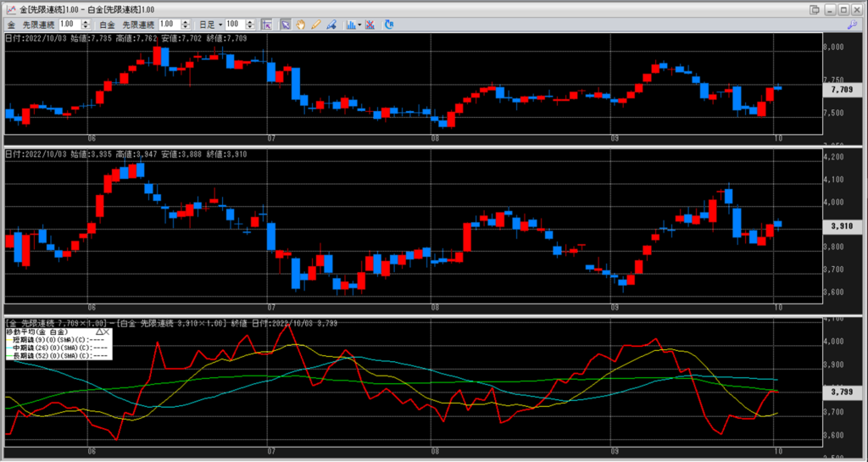Screen dimensions: 868x462
Task: Click the bar chart indicator icon
Action: click(350, 25)
